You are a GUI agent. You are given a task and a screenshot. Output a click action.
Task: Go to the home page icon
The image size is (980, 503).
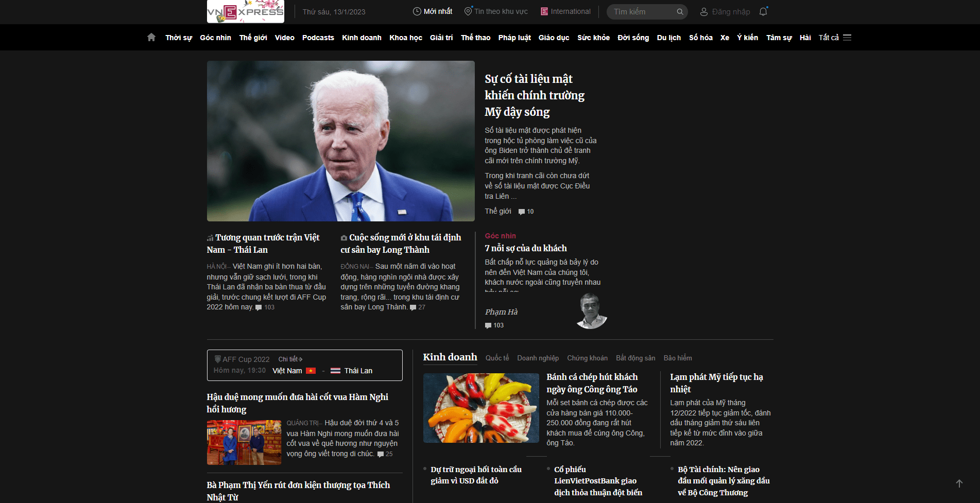(x=151, y=37)
